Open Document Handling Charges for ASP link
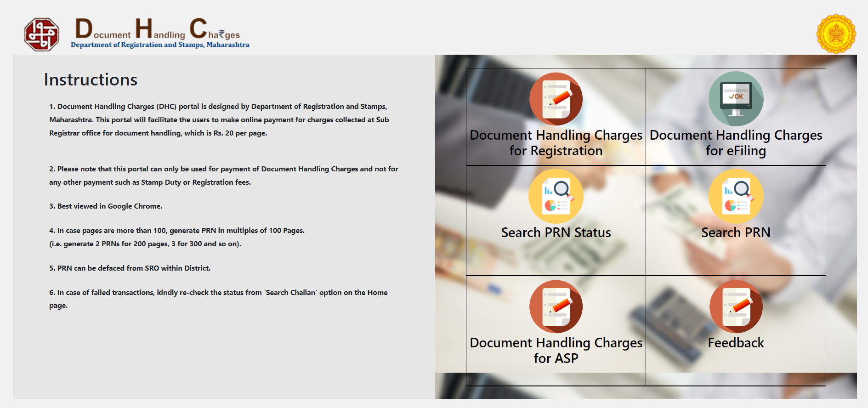The height and width of the screenshot is (408, 868). pyautogui.click(x=556, y=351)
